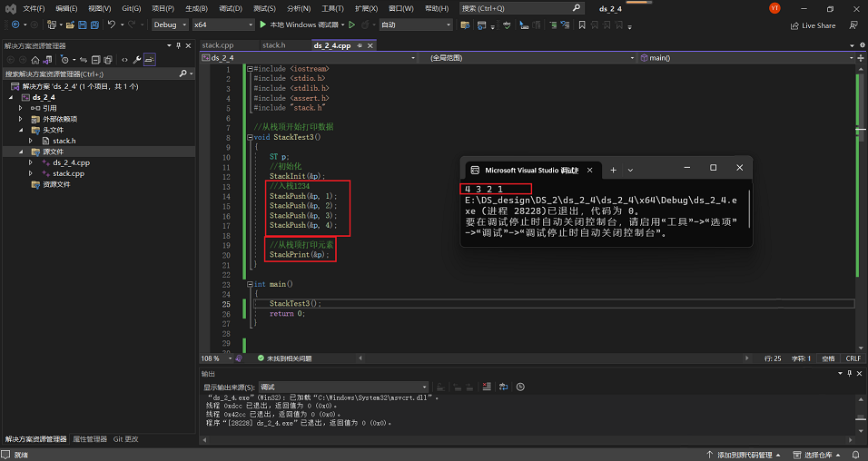
Task: Click the Open File folder icon
Action: pos(70,25)
